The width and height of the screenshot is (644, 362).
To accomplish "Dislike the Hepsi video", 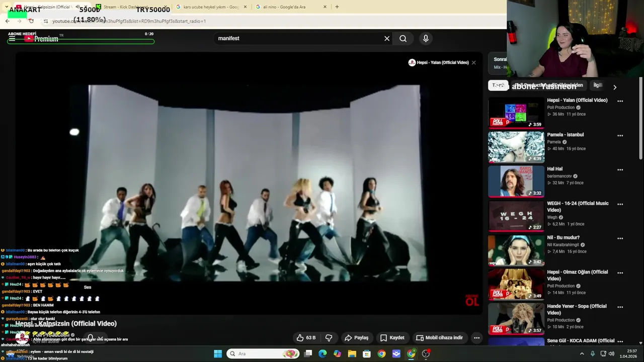I will 329,338.
